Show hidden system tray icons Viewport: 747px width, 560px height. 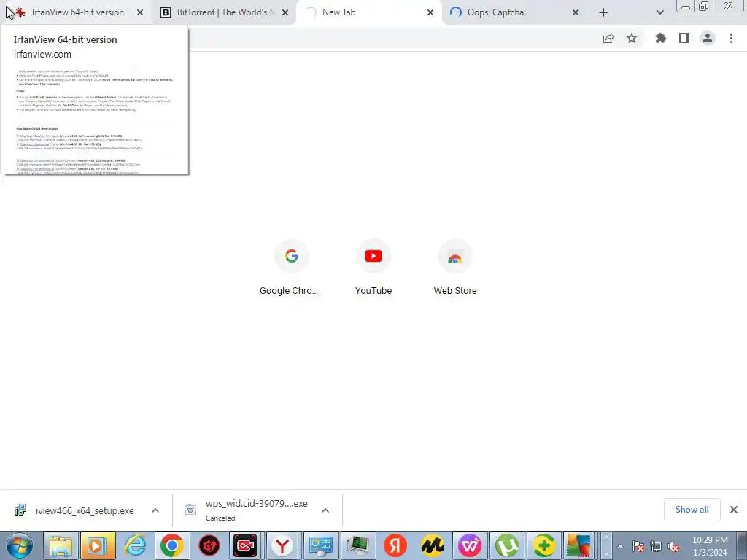(620, 546)
